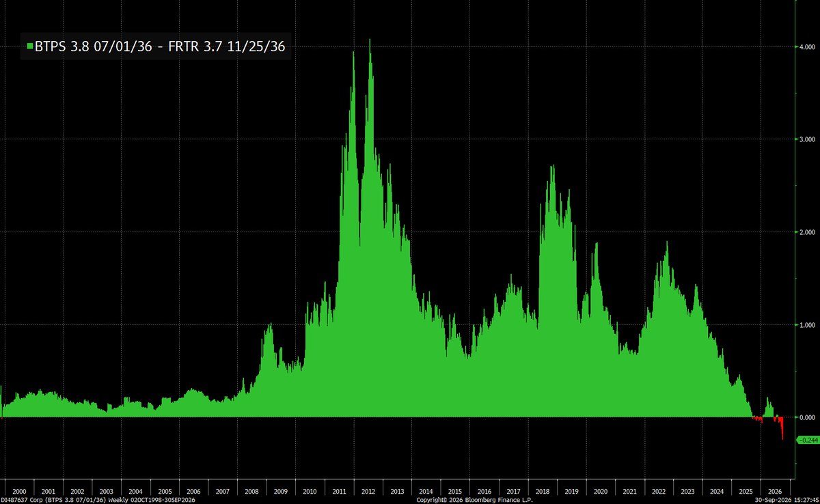The image size is (820, 504).
Task: Click the Copyright 2026 Bloomberg Finance L.P. text
Action: point(474,500)
